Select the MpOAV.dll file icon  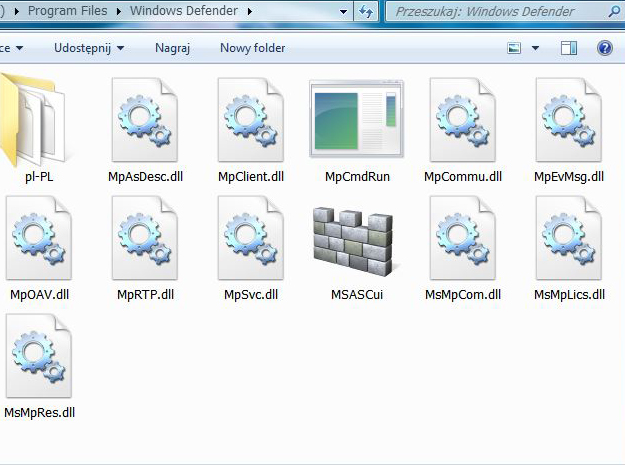[39, 238]
